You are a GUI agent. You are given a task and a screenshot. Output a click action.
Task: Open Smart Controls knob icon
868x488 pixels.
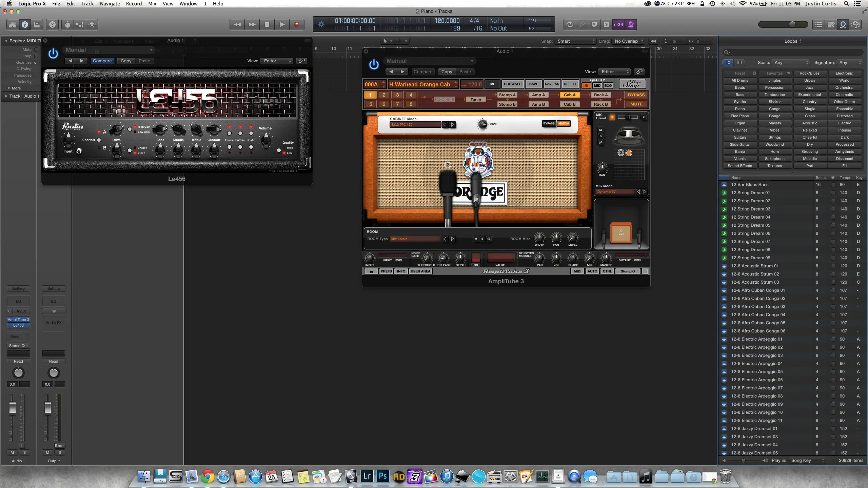[68, 24]
